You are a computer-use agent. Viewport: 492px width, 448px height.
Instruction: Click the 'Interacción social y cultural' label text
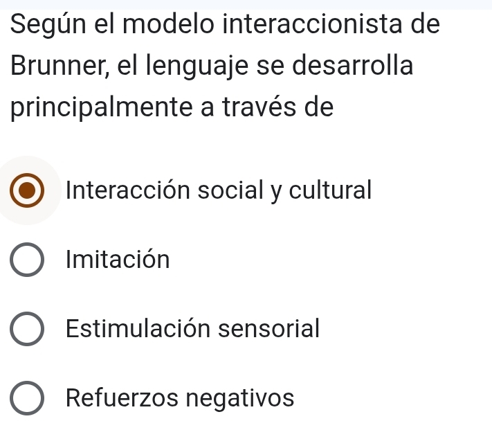(x=219, y=189)
